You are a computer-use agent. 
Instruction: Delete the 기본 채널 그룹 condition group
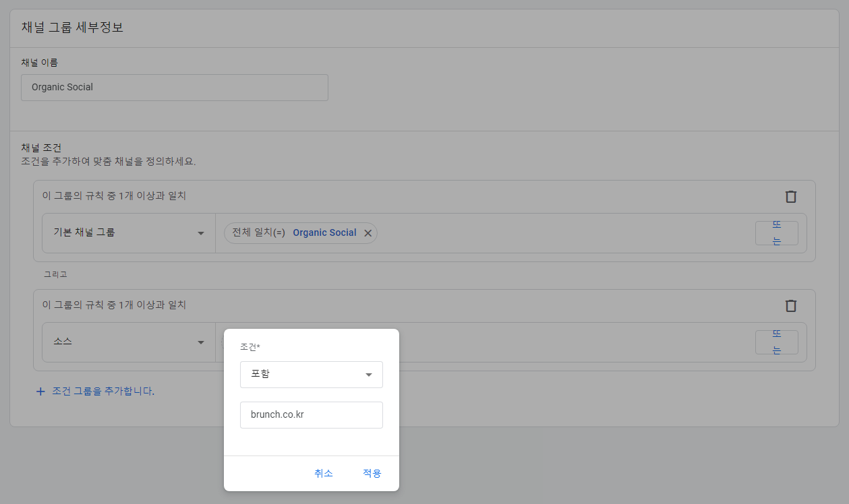791,197
